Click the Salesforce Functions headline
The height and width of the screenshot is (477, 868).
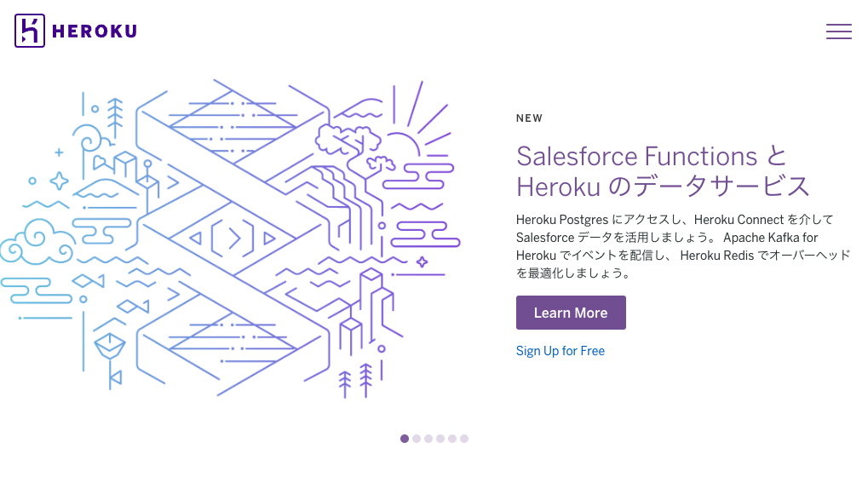click(663, 171)
